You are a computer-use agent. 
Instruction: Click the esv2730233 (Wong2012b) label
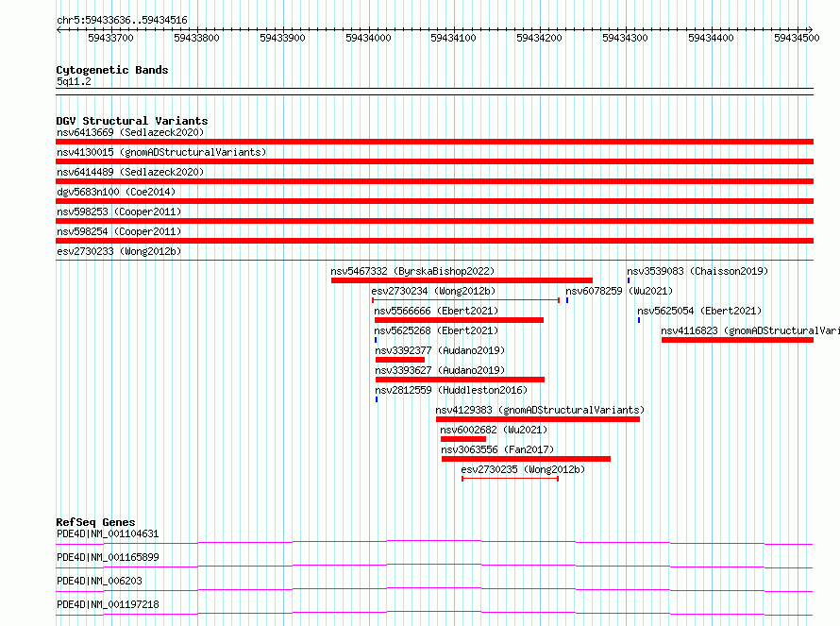[x=119, y=251]
